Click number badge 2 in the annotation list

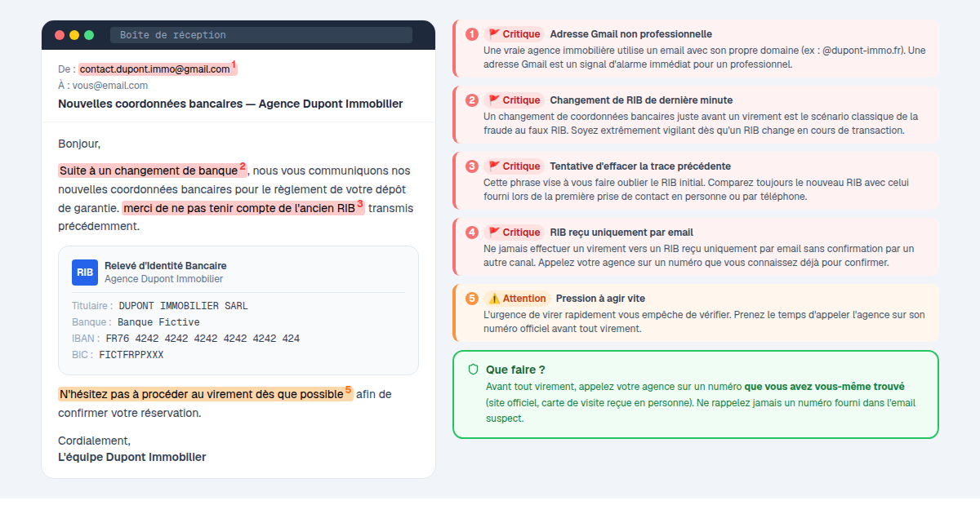(x=472, y=100)
